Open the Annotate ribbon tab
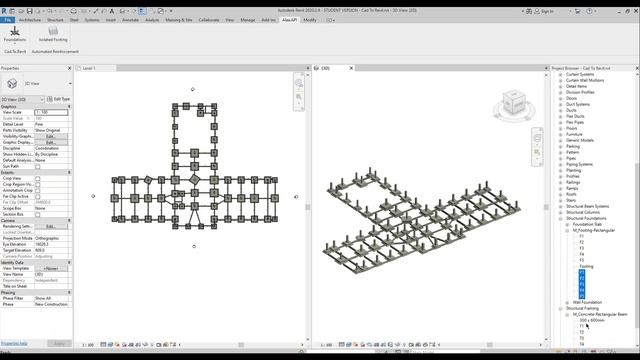Viewport: 640px width, 360px height. click(x=131, y=20)
